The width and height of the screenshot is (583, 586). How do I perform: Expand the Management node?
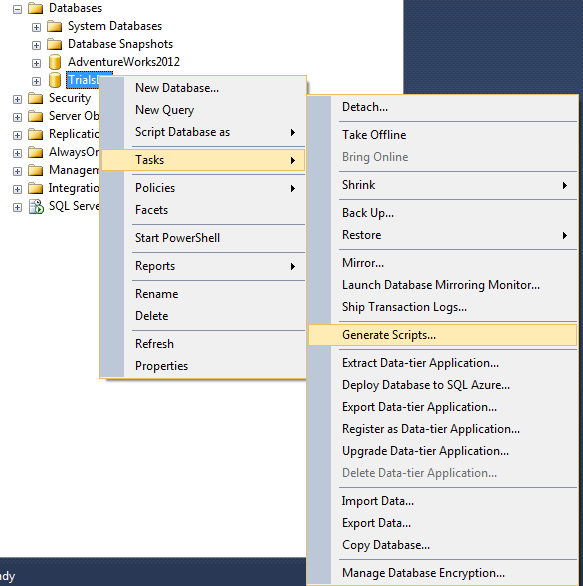point(17,171)
